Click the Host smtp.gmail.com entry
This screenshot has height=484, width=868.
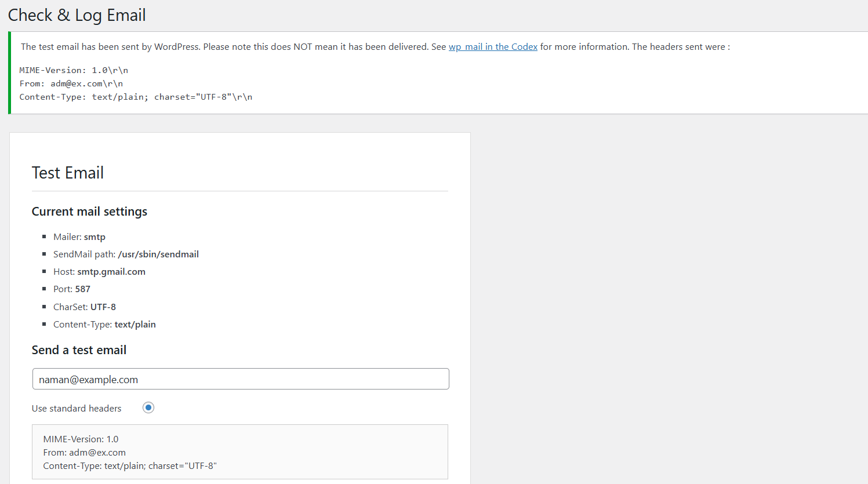tap(99, 272)
